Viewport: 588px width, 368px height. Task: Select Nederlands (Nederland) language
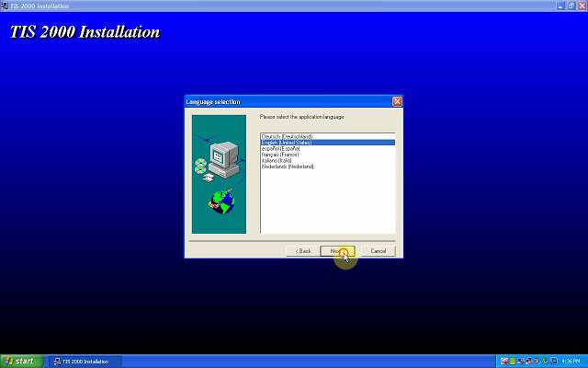(327, 167)
